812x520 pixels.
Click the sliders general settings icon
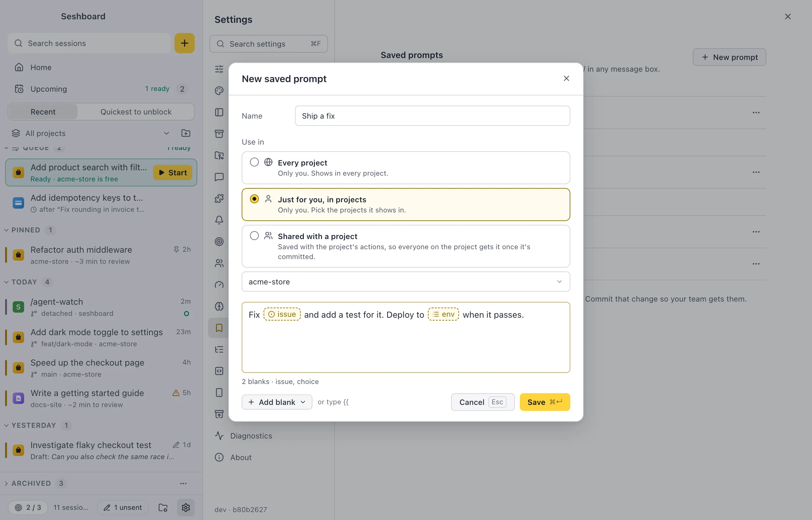tap(219, 69)
